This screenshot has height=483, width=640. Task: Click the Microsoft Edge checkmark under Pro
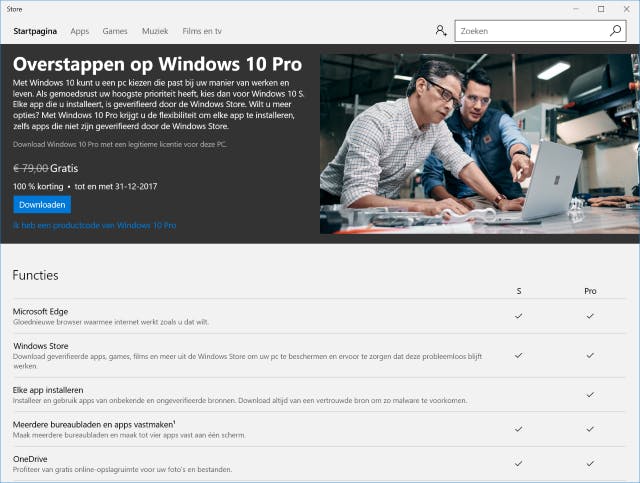(x=590, y=316)
